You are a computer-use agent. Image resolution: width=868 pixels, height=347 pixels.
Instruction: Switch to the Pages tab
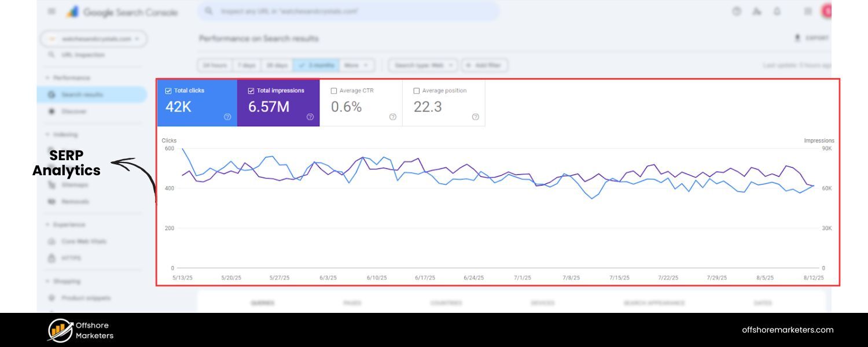pos(353,302)
